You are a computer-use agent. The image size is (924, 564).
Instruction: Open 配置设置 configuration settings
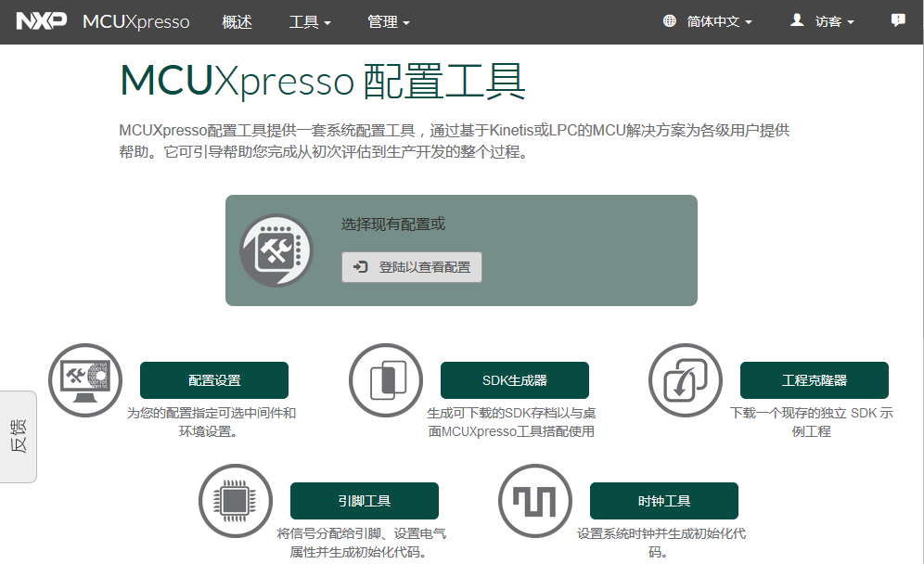tap(214, 380)
